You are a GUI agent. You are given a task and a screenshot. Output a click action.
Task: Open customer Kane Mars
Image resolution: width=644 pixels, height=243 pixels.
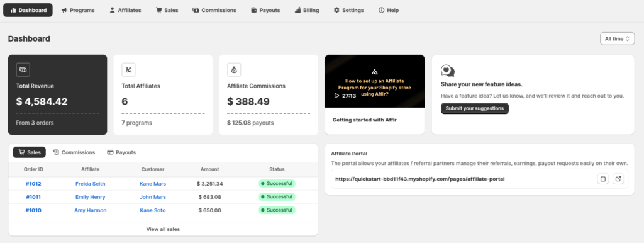coord(153,184)
